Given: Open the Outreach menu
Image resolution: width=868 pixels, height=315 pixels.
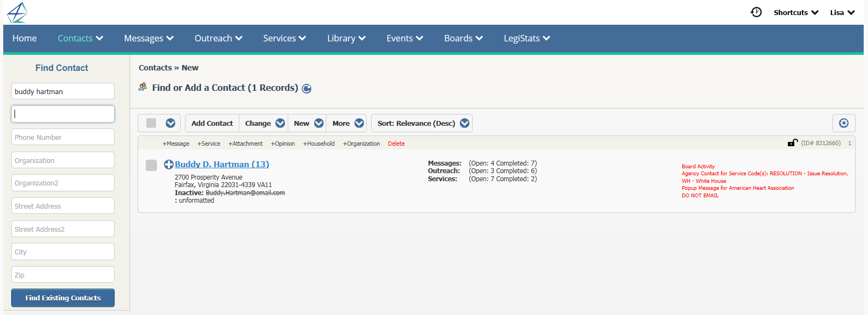Looking at the screenshot, I should tap(218, 38).
